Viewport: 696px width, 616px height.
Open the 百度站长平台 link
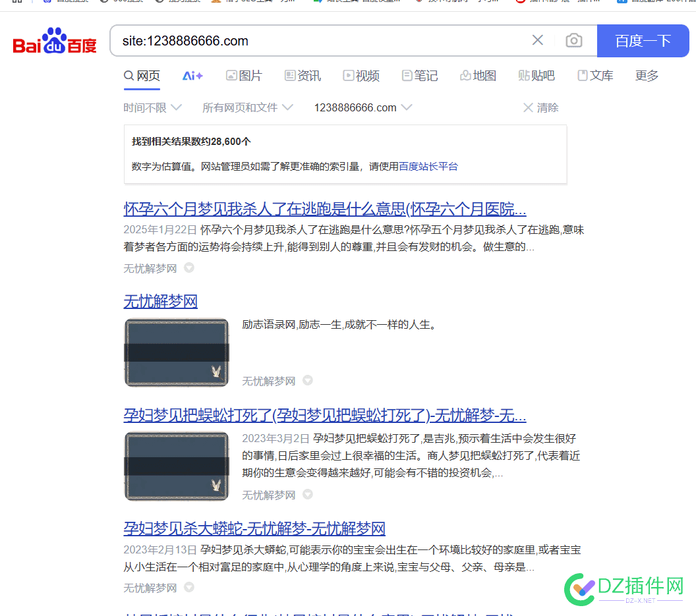click(428, 167)
